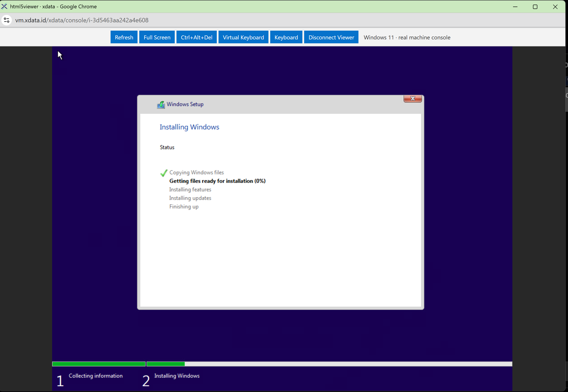Screen dimensions: 568x392
Task: Click the 'Finishing up' step
Action: point(184,206)
